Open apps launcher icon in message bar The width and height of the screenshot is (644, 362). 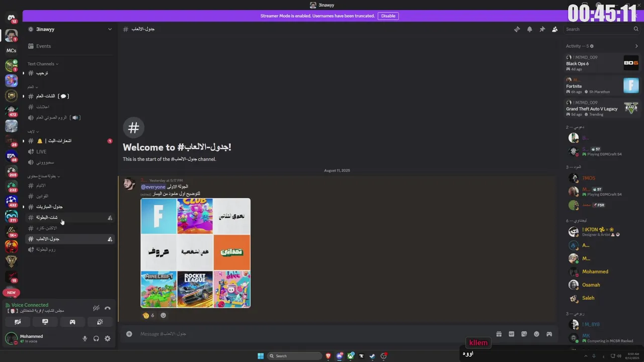tap(549, 334)
